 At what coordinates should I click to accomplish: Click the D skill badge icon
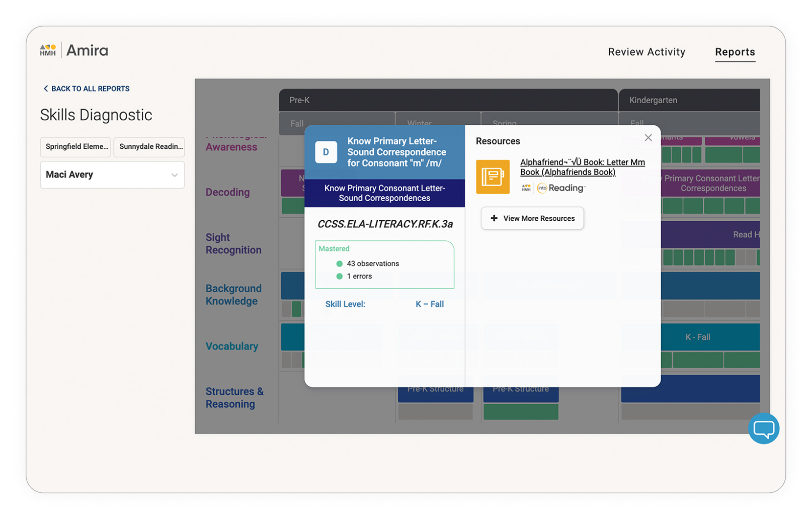tap(326, 152)
